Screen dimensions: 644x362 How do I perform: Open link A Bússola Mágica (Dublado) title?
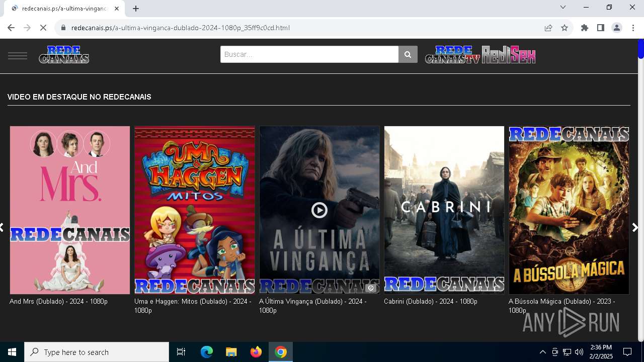(x=561, y=306)
